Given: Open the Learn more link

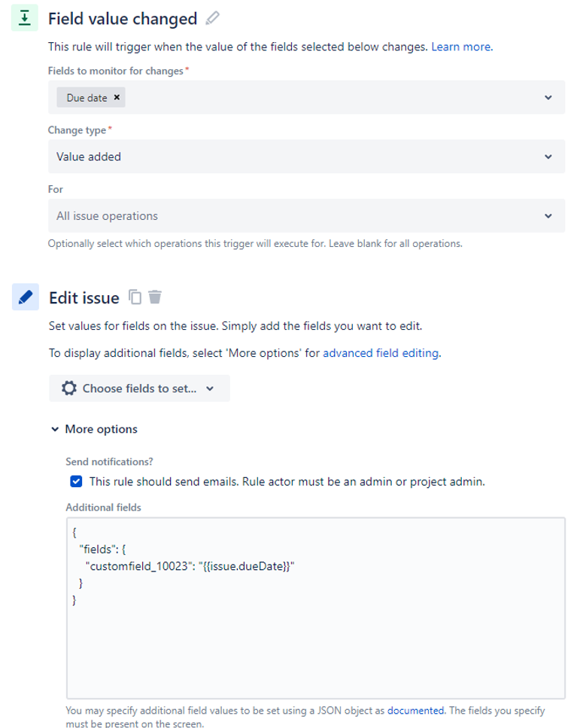Looking at the screenshot, I should tap(462, 47).
